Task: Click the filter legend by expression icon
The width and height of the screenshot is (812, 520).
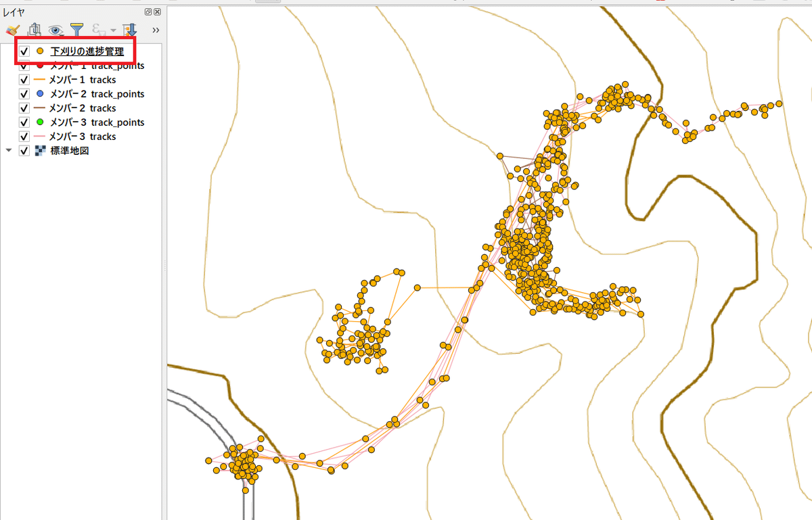Action: click(97, 30)
